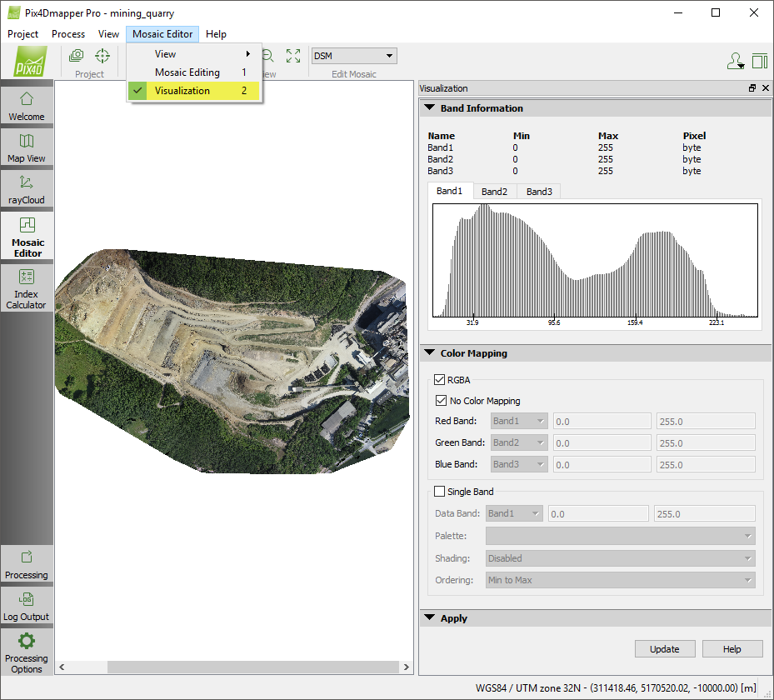Screen dimensions: 774x700
Task: Click the user account icon
Action: click(735, 61)
